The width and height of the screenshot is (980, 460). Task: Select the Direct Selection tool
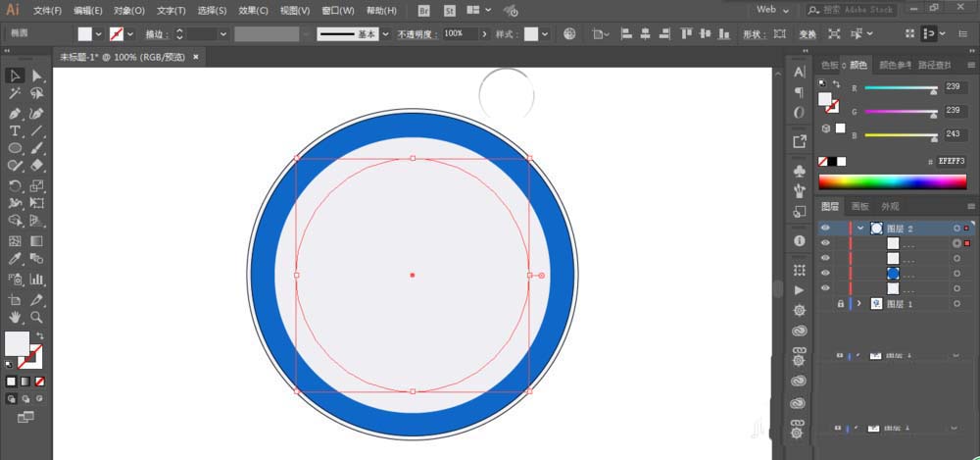pyautogui.click(x=37, y=76)
